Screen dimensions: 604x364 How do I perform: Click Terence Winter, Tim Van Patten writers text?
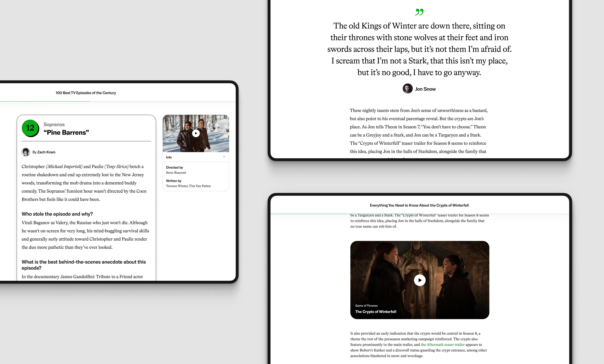pos(188,186)
